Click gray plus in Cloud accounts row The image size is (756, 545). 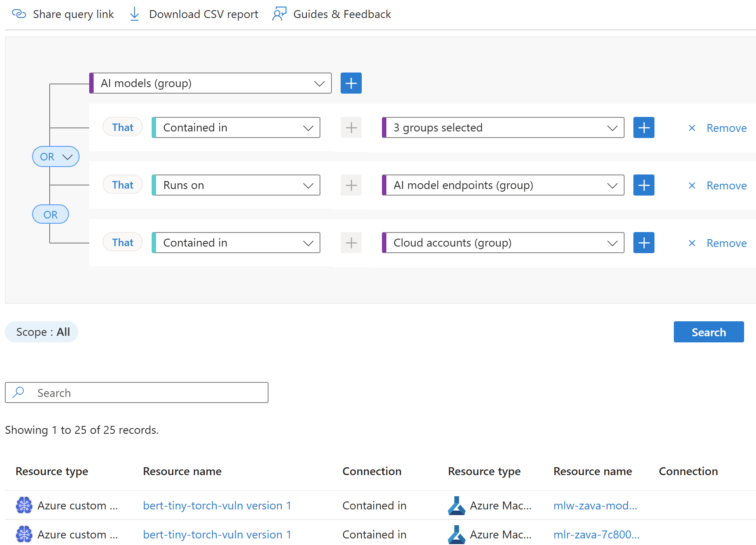pyautogui.click(x=351, y=243)
